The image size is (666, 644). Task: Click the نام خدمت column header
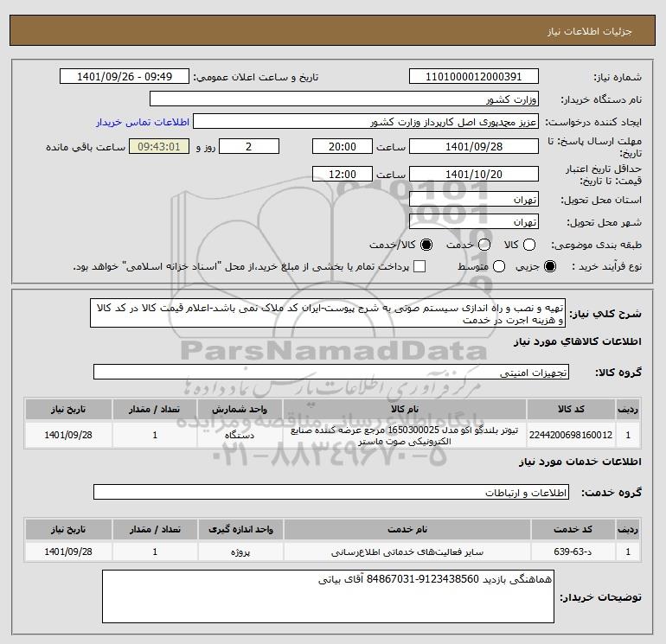point(407,529)
